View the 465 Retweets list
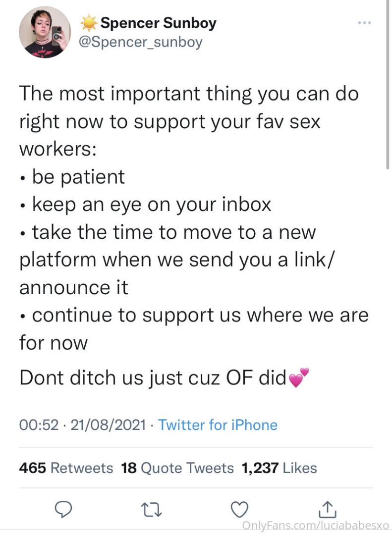Screen dimensions: 392x535 (66, 468)
